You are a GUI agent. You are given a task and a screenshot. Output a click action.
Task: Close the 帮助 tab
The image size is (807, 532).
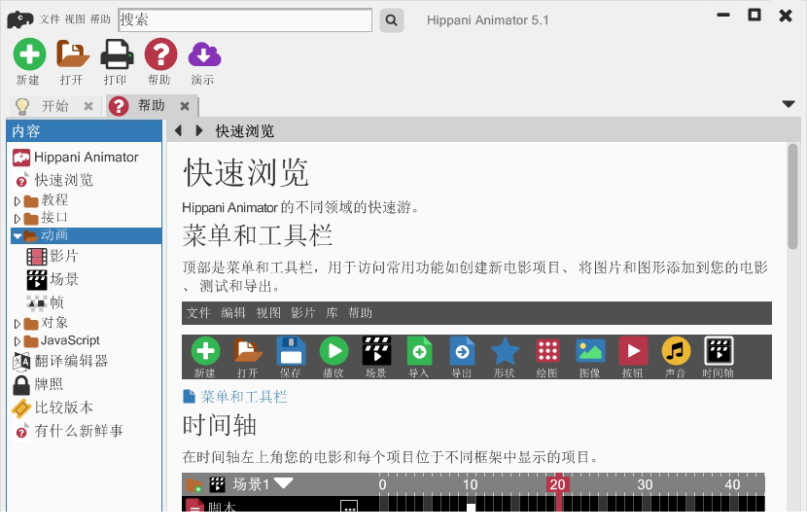point(185,106)
